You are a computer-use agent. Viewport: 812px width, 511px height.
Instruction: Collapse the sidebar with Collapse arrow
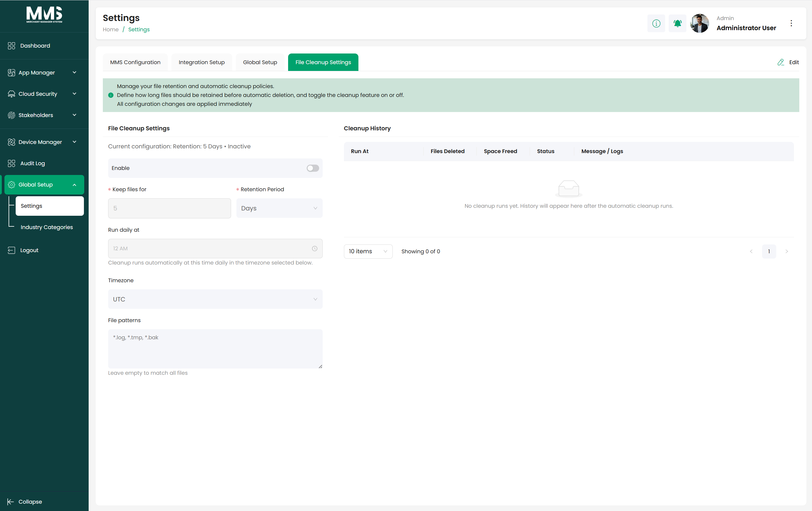point(11,502)
